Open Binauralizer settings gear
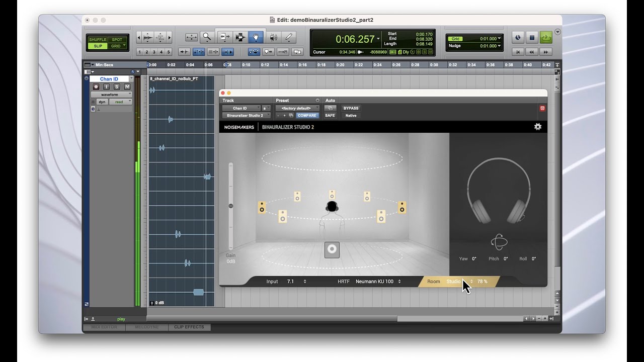This screenshot has height=362, width=644. (538, 127)
